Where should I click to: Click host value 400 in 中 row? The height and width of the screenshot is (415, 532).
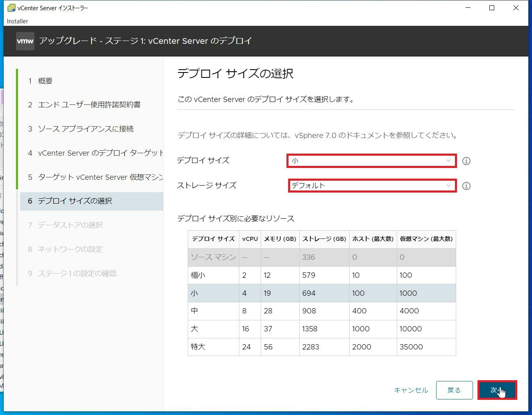pos(359,311)
